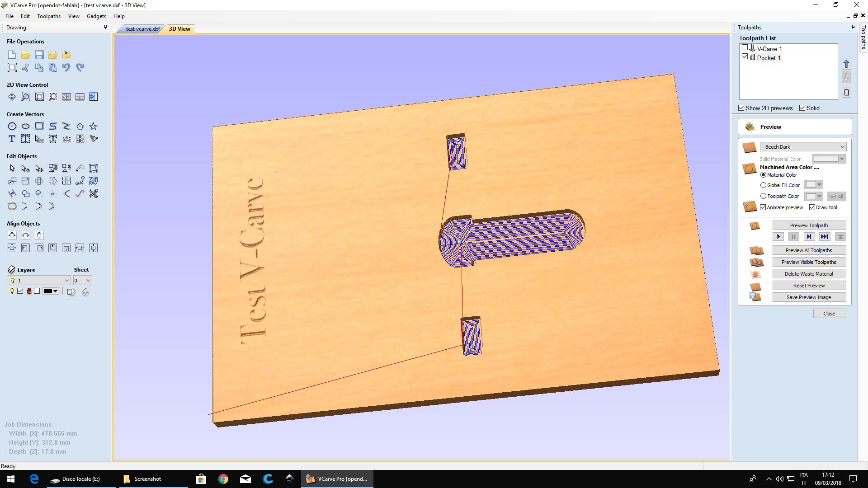Open the Edit menu
The width and height of the screenshot is (868, 488).
pyautogui.click(x=25, y=16)
